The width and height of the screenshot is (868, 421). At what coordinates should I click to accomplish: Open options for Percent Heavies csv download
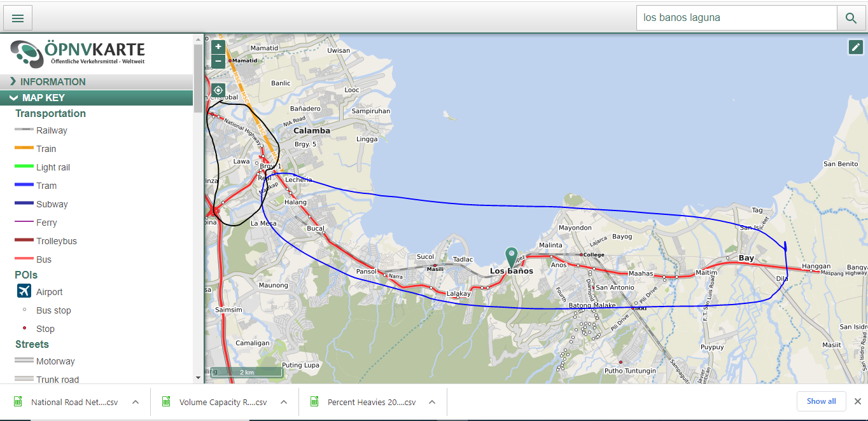coord(432,402)
